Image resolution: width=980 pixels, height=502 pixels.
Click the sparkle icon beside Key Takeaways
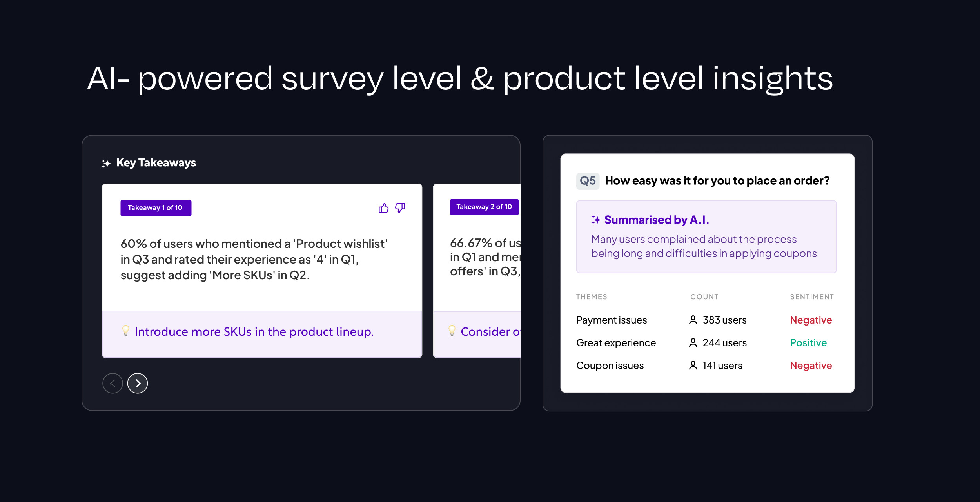tap(106, 163)
